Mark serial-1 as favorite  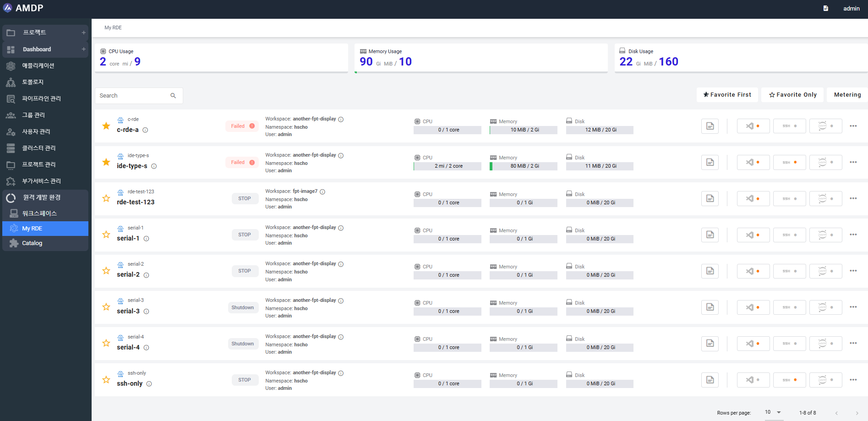(106, 235)
